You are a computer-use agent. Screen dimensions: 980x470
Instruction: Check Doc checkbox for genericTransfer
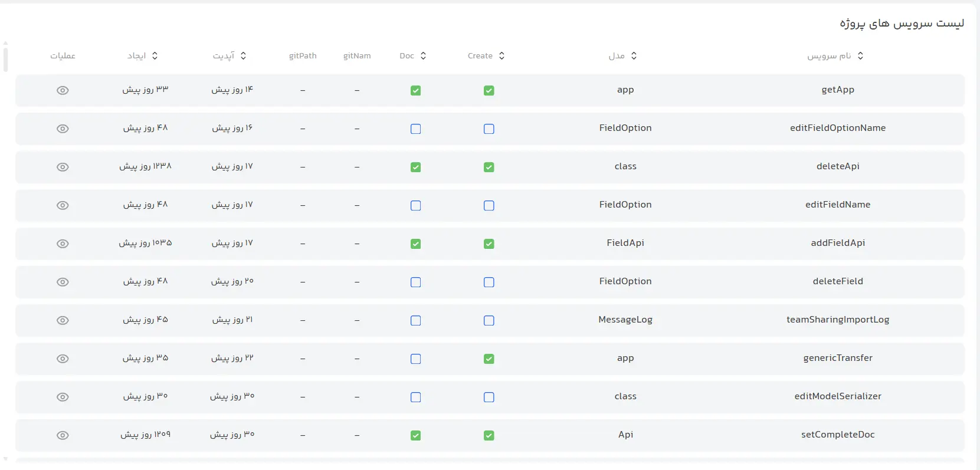coord(415,359)
